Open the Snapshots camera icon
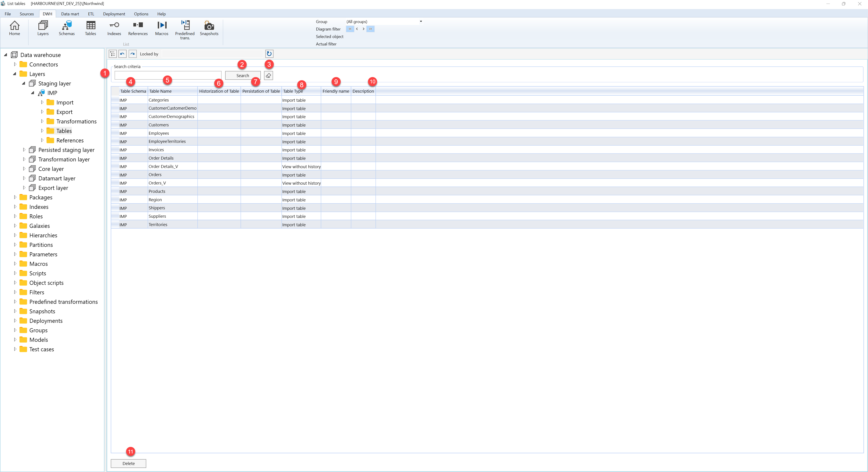Screen dimensions: 868x472 point(209,28)
